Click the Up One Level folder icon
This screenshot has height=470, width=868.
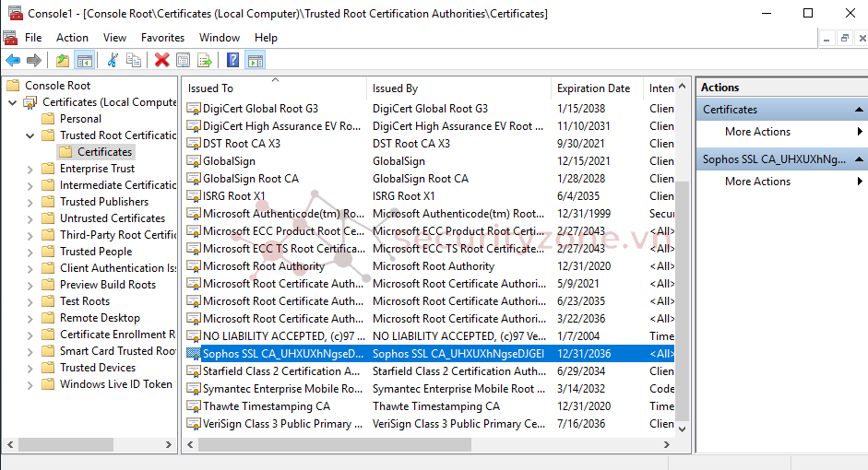tap(62, 60)
